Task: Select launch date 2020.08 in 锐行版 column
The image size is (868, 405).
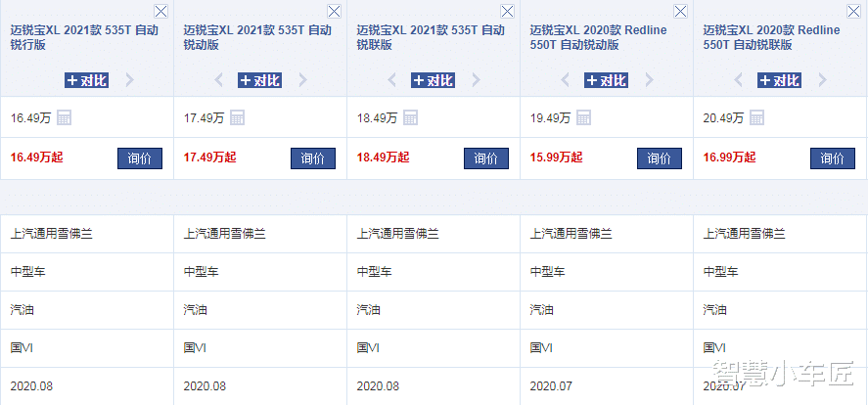Action: pos(31,386)
